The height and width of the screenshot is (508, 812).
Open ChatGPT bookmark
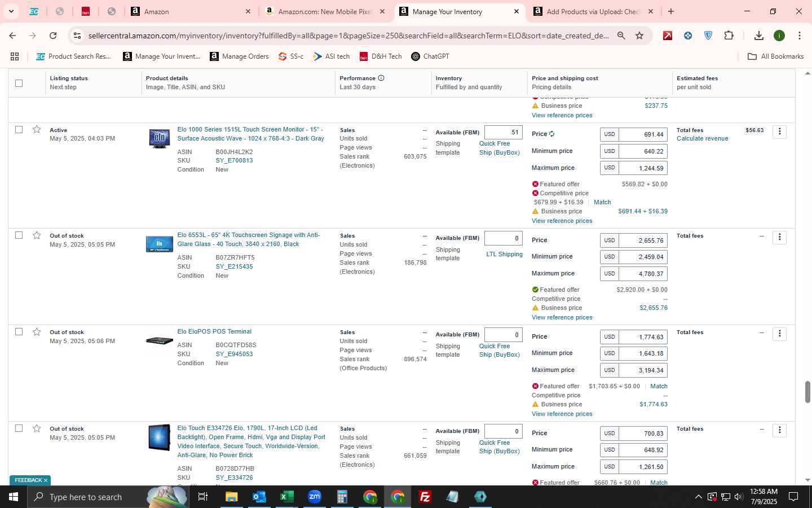click(x=430, y=56)
